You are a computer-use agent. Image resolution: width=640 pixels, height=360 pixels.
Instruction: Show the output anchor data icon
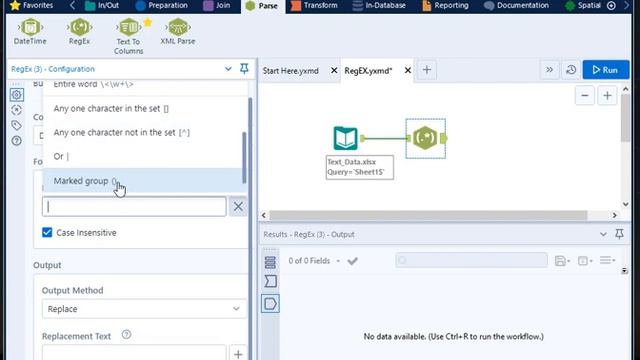coord(270,304)
